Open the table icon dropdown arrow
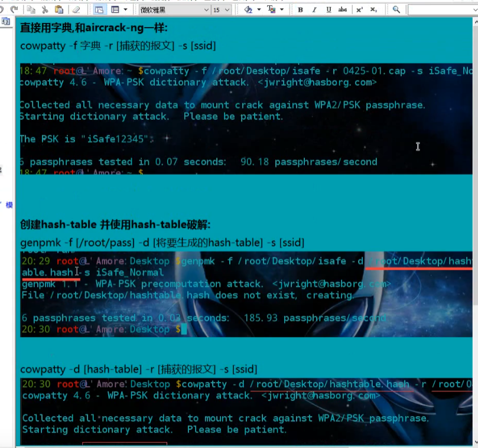The width and height of the screenshot is (478, 448). [125, 10]
